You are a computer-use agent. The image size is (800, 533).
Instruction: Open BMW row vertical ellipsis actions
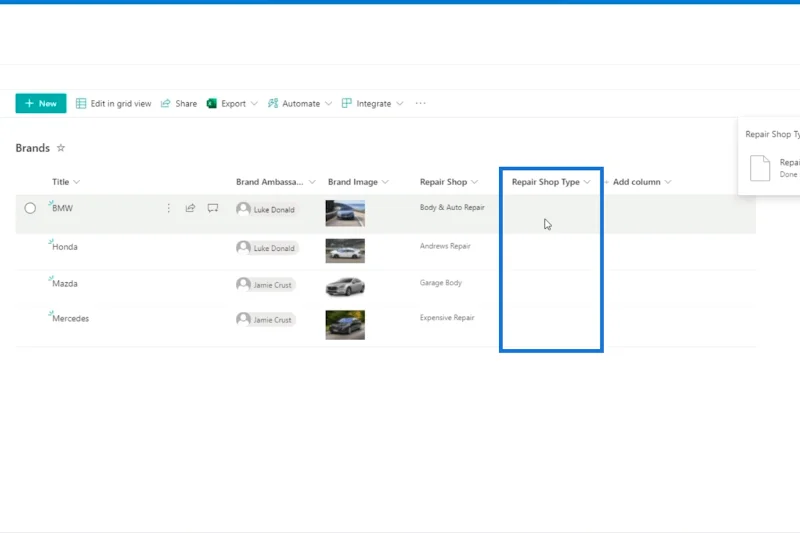(x=168, y=208)
